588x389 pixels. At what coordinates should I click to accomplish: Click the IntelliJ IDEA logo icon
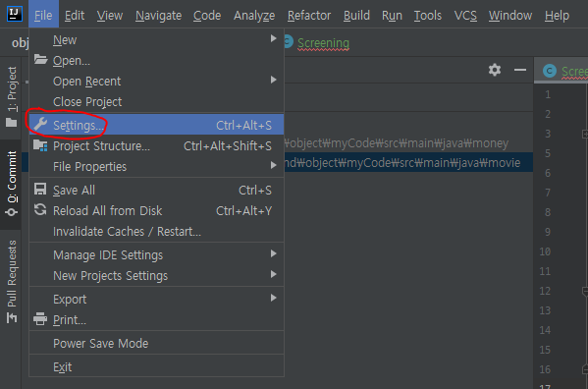pyautogui.click(x=15, y=15)
